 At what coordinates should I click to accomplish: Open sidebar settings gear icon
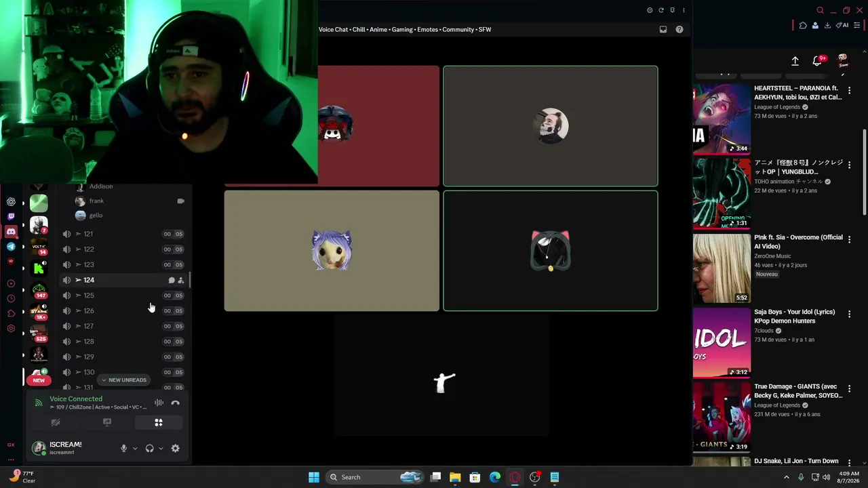pyautogui.click(x=11, y=329)
